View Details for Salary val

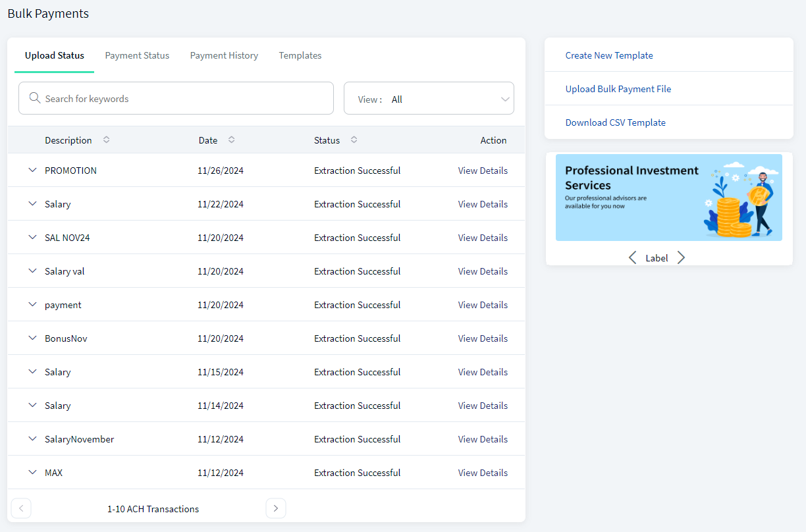tap(483, 271)
